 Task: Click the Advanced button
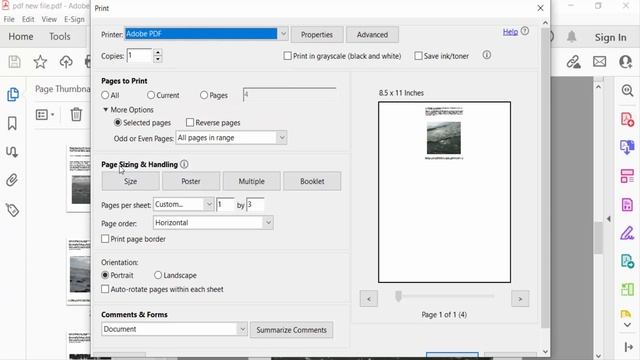click(x=372, y=35)
